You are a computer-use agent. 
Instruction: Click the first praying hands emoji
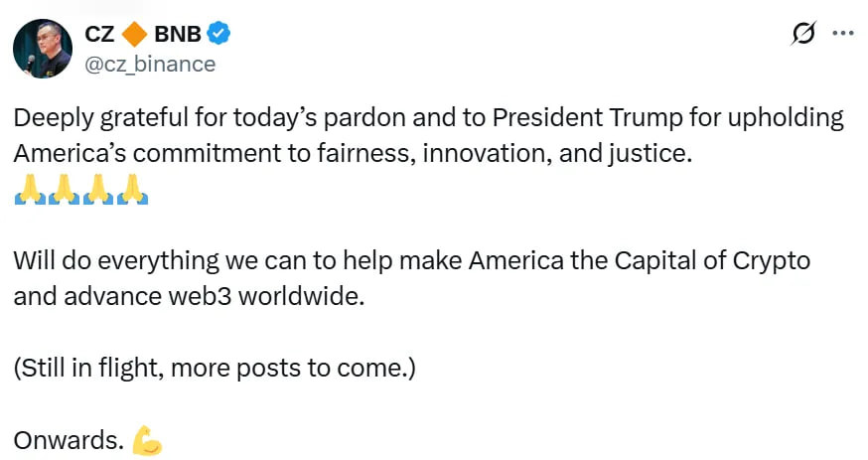point(30,189)
